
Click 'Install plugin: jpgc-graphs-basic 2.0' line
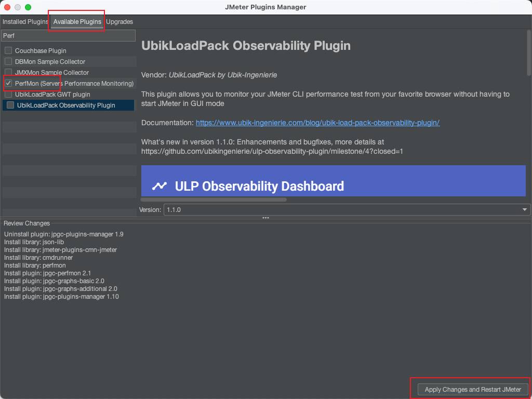(54, 281)
